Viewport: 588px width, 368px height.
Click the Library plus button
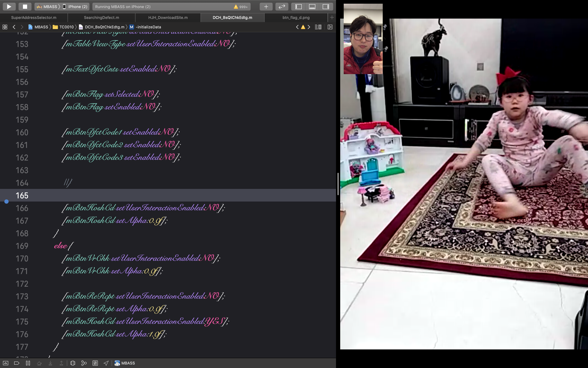pos(266,7)
